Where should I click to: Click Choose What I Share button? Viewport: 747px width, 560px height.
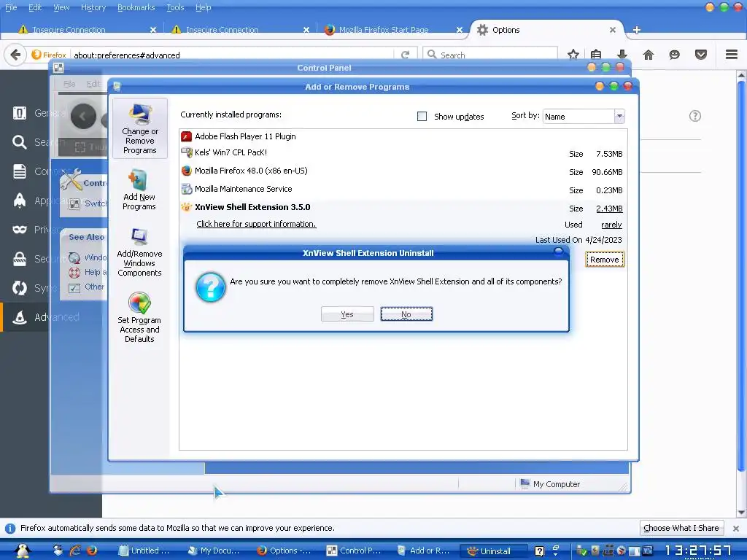(681, 528)
